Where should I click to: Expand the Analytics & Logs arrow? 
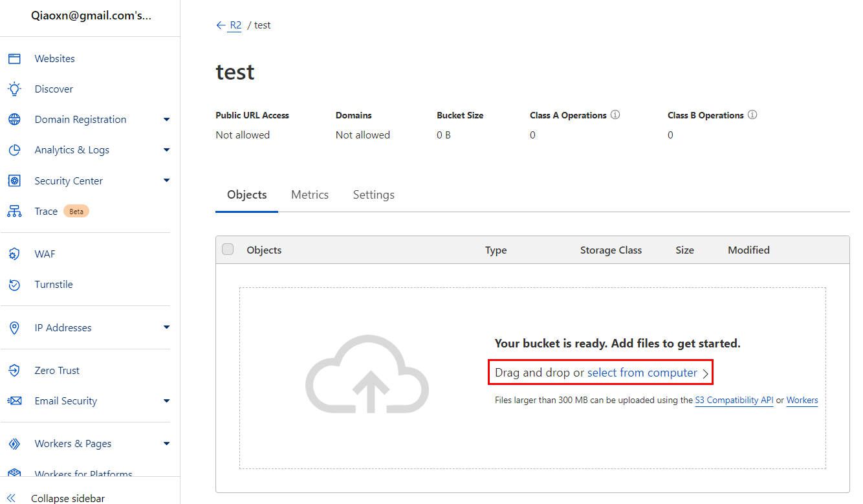(166, 150)
